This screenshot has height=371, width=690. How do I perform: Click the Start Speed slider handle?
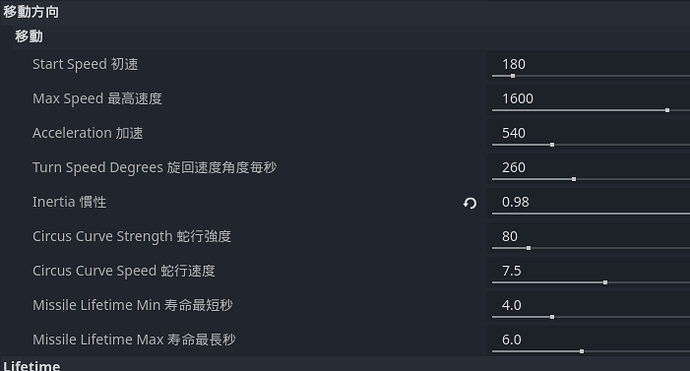tap(513, 76)
